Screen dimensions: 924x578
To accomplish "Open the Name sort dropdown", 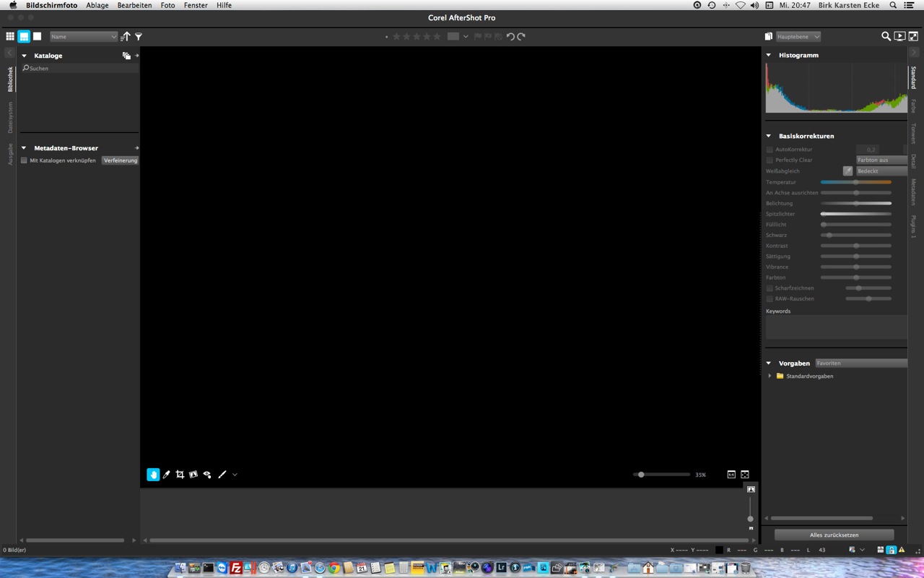I will click(x=84, y=36).
